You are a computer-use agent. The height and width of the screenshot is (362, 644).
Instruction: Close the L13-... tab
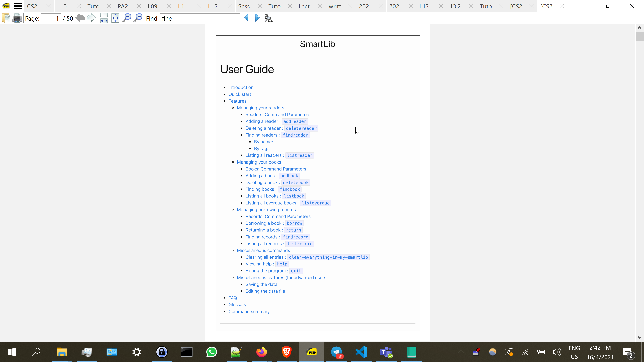(441, 6)
